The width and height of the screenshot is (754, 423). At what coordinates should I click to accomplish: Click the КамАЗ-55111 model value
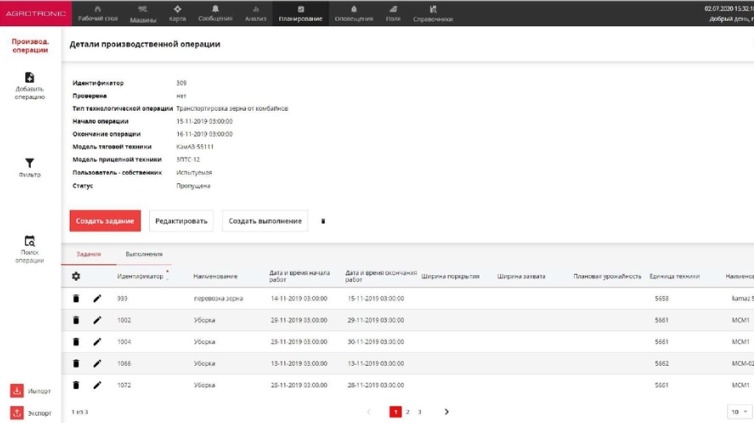pos(195,147)
